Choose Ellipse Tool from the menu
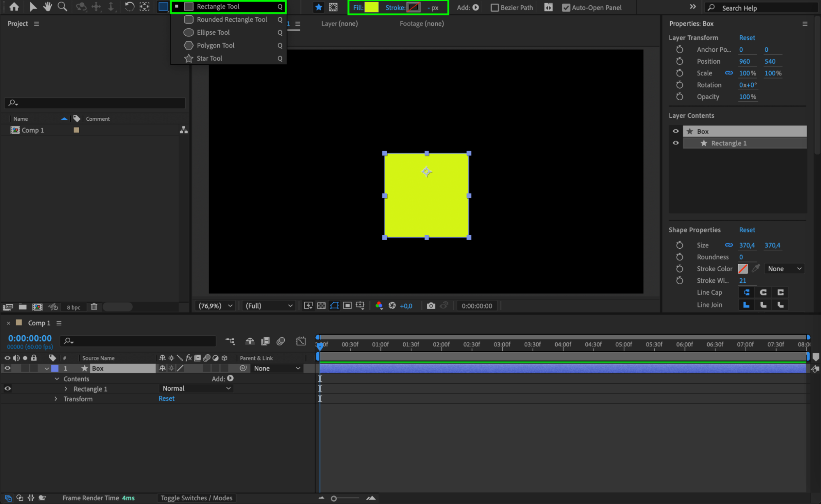The height and width of the screenshot is (504, 821). (x=213, y=32)
